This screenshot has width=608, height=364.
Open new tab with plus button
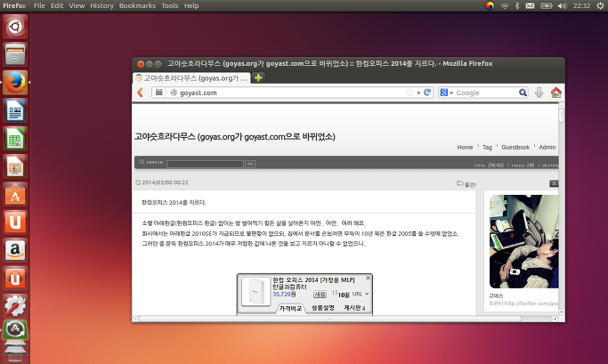pyautogui.click(x=258, y=77)
